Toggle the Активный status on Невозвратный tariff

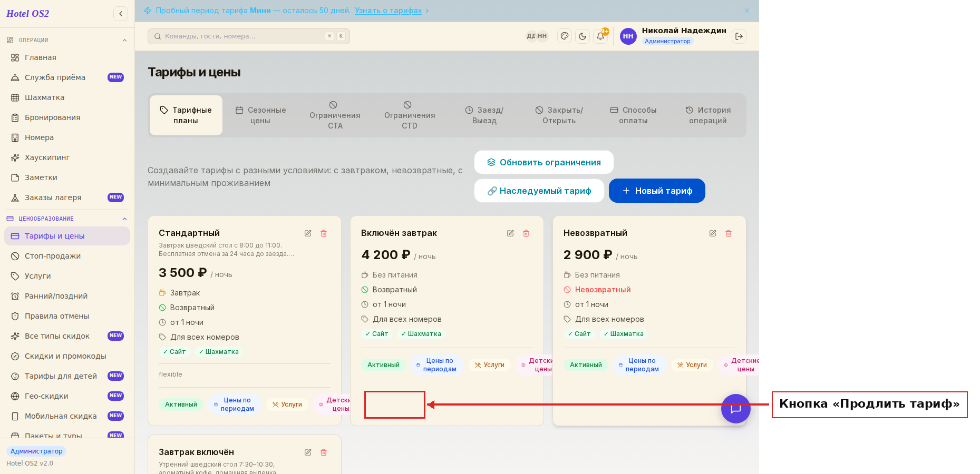586,365
